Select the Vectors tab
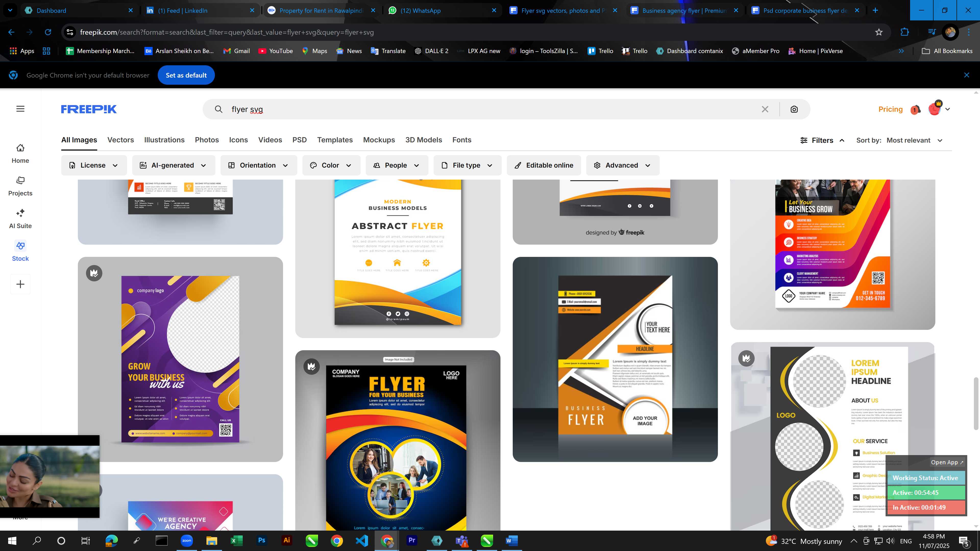Screen dimensions: 980x551 [121, 140]
